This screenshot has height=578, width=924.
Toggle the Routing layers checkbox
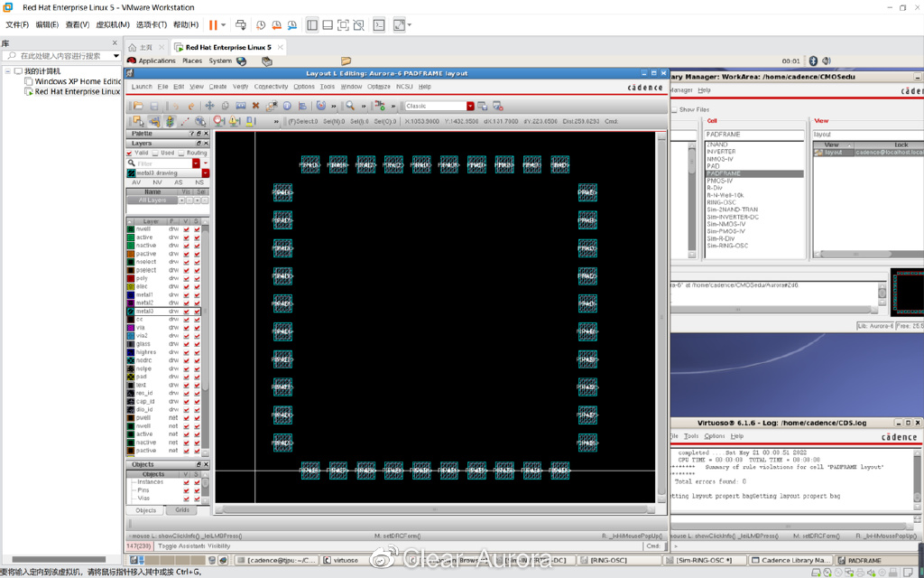180,153
